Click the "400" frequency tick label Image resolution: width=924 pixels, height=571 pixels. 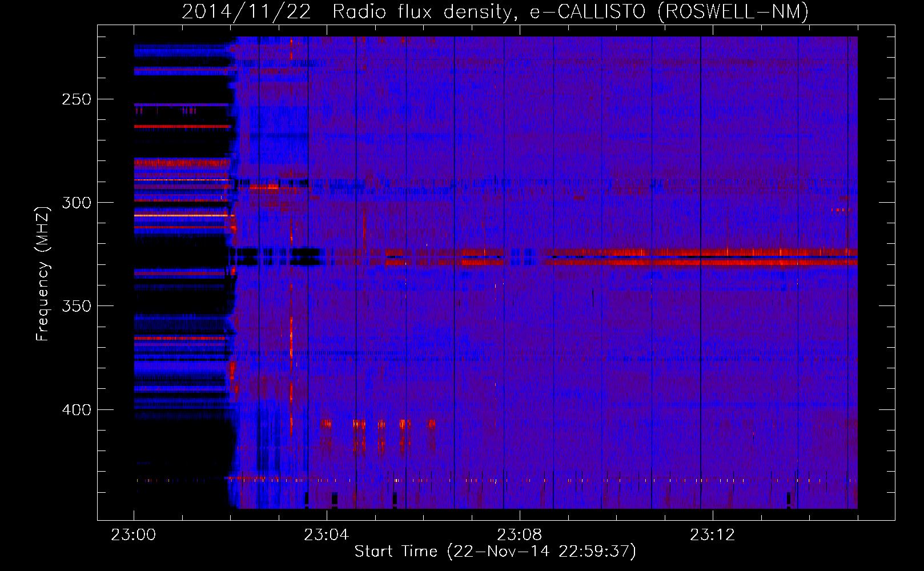coord(76,410)
